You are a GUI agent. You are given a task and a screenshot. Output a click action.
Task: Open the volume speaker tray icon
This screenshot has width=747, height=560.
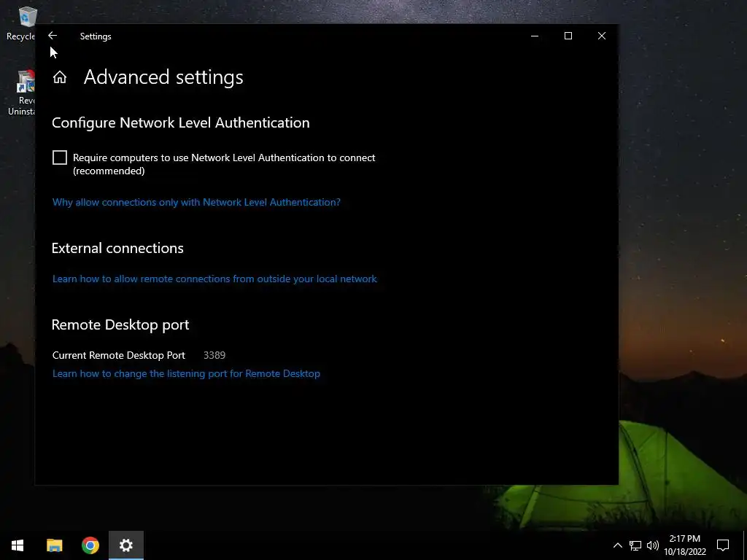653,545
